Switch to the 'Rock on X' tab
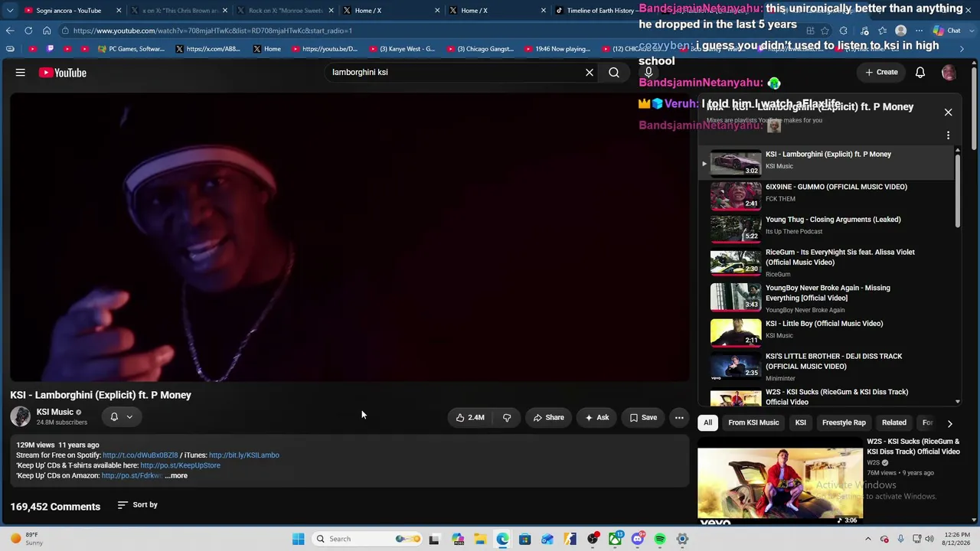 pyautogui.click(x=284, y=11)
